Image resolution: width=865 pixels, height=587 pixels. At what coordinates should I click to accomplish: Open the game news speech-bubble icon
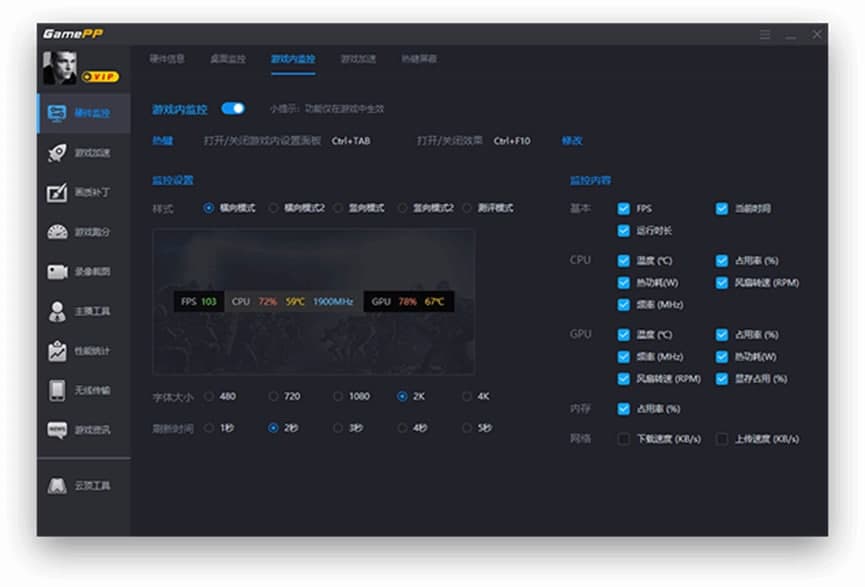pyautogui.click(x=57, y=430)
